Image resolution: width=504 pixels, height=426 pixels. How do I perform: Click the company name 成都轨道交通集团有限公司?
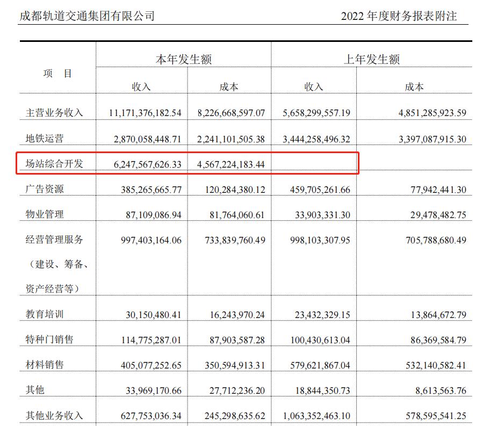point(86,16)
